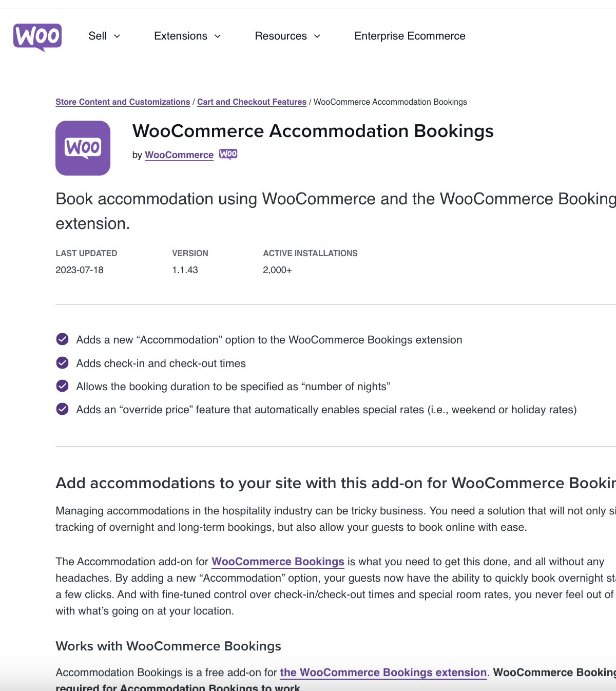Viewport: 616px width, 691px height.
Task: Click the checkmark next to check-in and check-out times
Action: click(62, 362)
